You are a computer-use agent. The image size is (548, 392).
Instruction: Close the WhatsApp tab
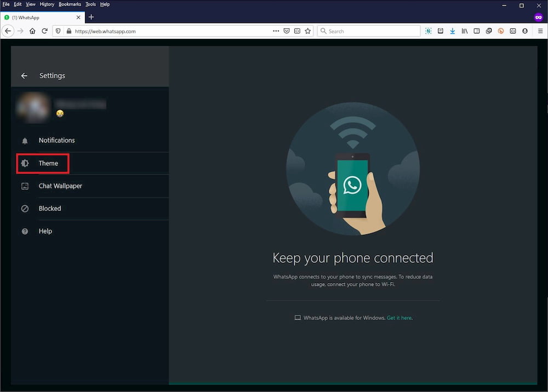click(x=78, y=18)
